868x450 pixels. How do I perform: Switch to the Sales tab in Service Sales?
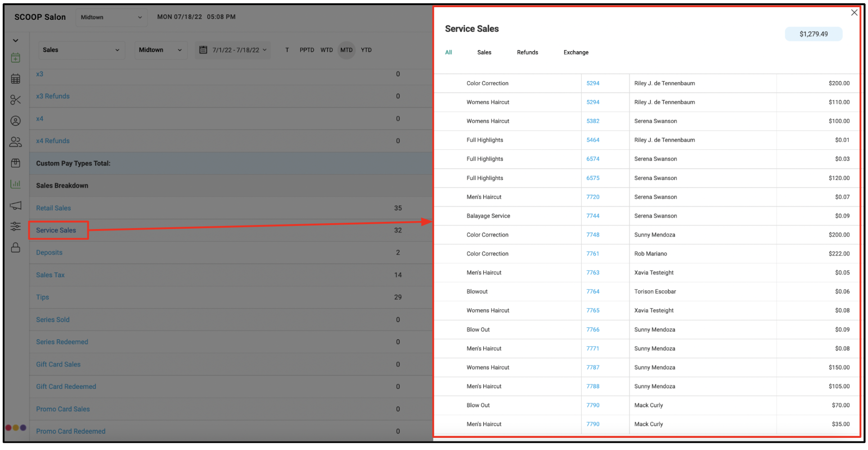point(484,52)
